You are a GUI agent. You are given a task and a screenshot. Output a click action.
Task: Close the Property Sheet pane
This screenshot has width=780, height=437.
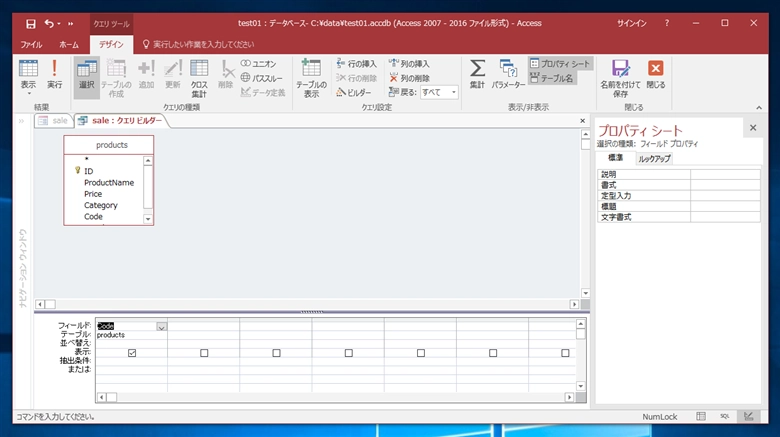(x=753, y=128)
